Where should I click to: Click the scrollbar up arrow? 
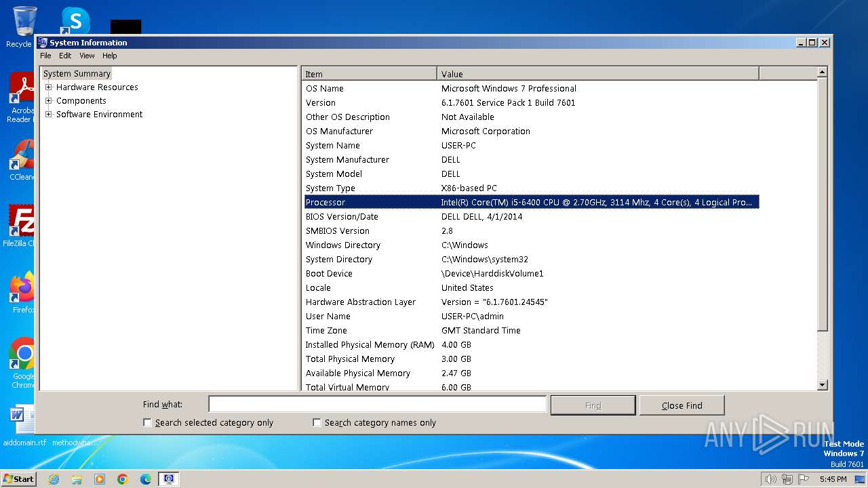click(x=823, y=73)
